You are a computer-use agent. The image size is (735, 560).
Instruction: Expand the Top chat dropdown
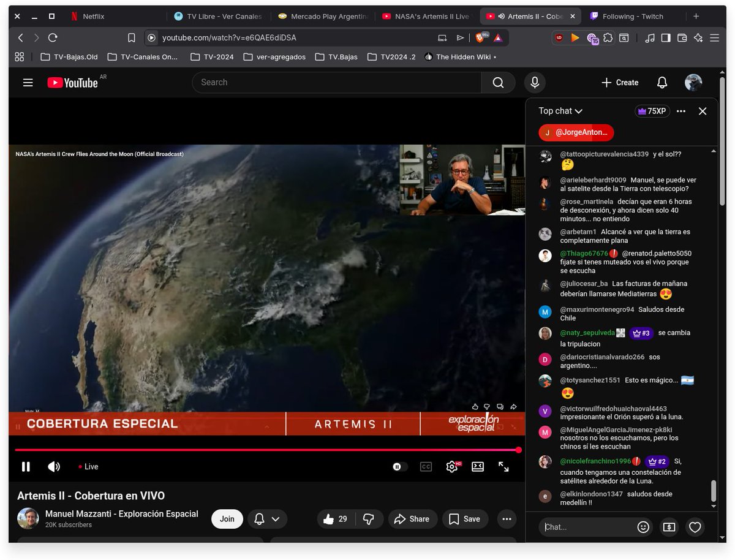tap(560, 111)
